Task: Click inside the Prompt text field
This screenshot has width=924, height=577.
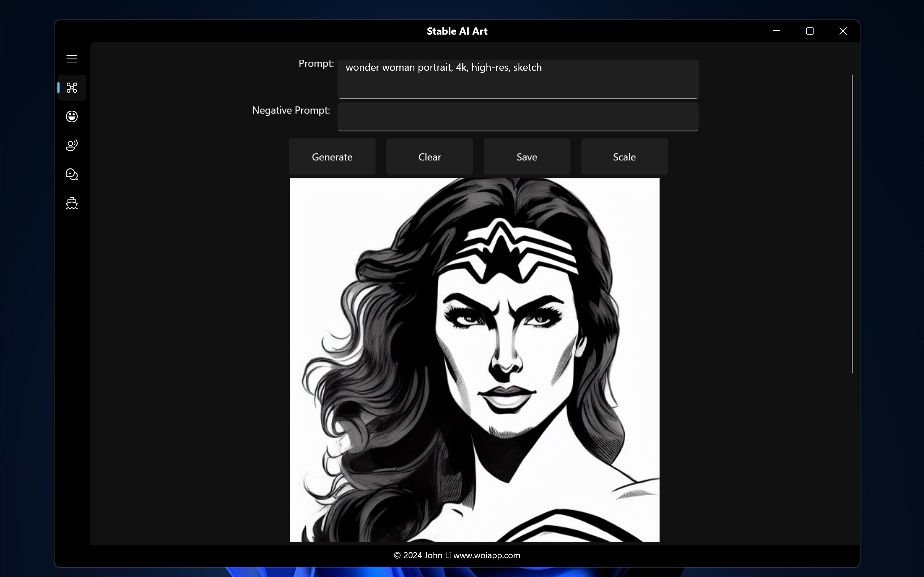Action: (x=517, y=79)
